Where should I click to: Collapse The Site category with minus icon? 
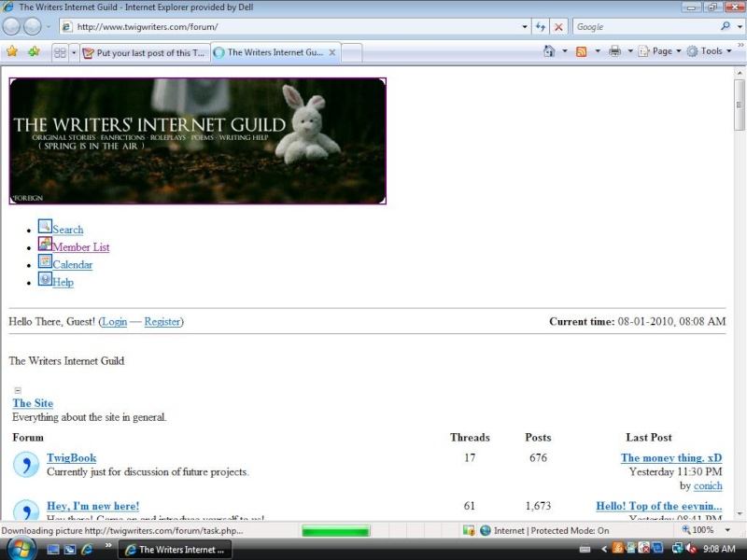click(18, 390)
